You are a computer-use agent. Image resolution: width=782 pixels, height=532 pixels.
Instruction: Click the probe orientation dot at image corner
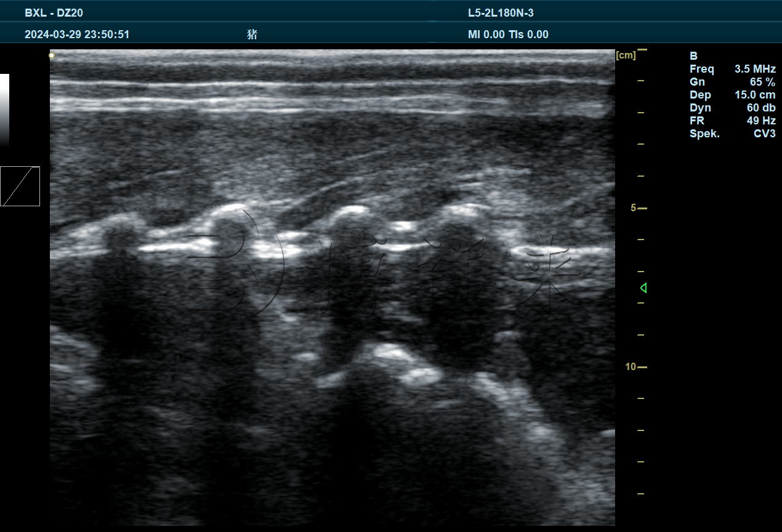pos(52,56)
